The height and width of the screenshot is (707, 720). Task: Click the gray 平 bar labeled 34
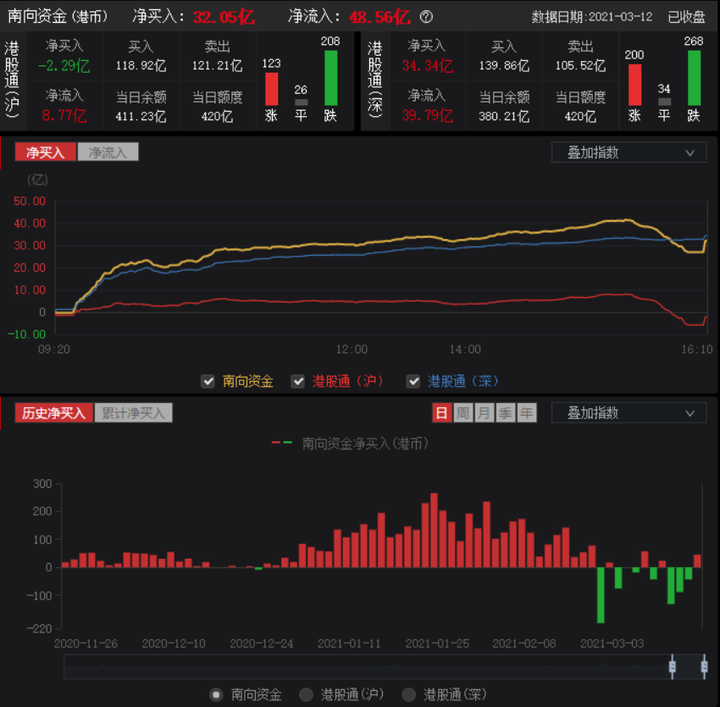(664, 101)
